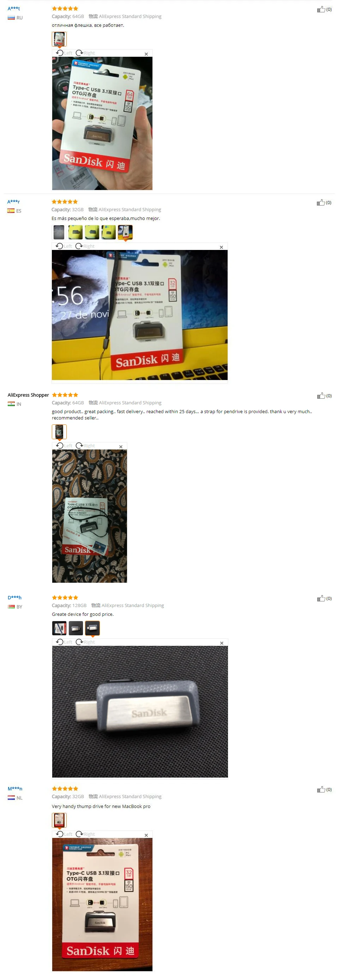Screen dimensions: 343x980
Task: Rotate AliExpress Shopper's photo left
Action: [x=64, y=446]
